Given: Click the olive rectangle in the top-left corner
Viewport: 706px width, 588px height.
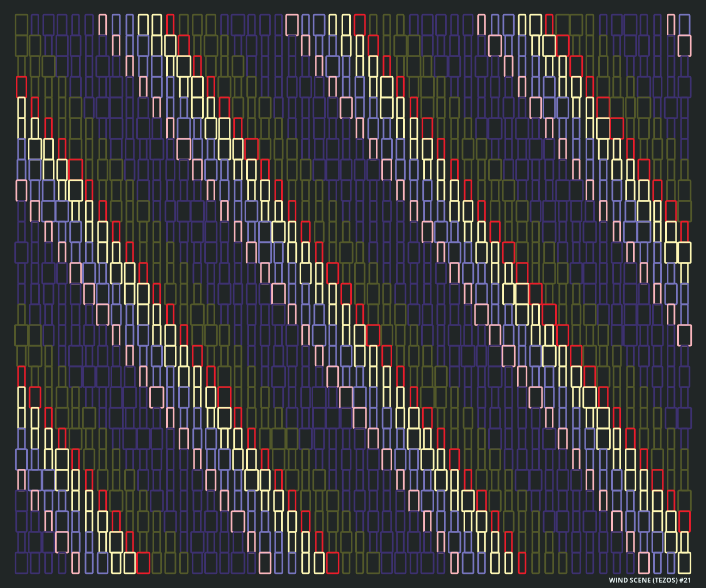Looking at the screenshot, I should click(x=21, y=25).
